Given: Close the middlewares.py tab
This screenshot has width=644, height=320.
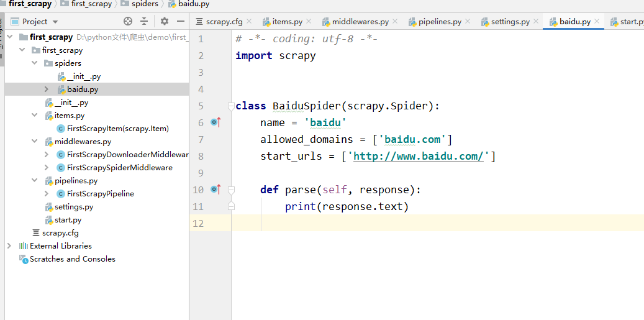Looking at the screenshot, I should click(x=395, y=21).
